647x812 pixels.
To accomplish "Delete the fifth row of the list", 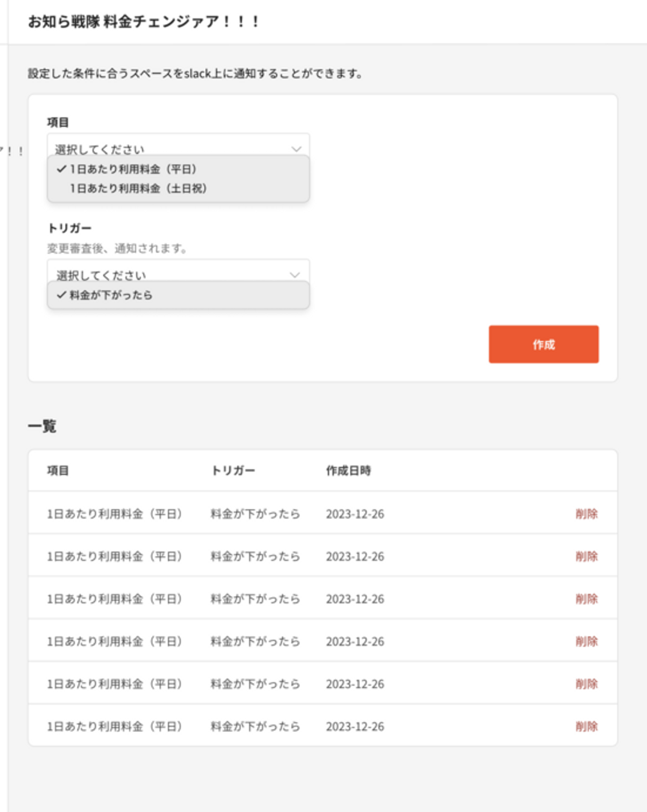I will [586, 684].
